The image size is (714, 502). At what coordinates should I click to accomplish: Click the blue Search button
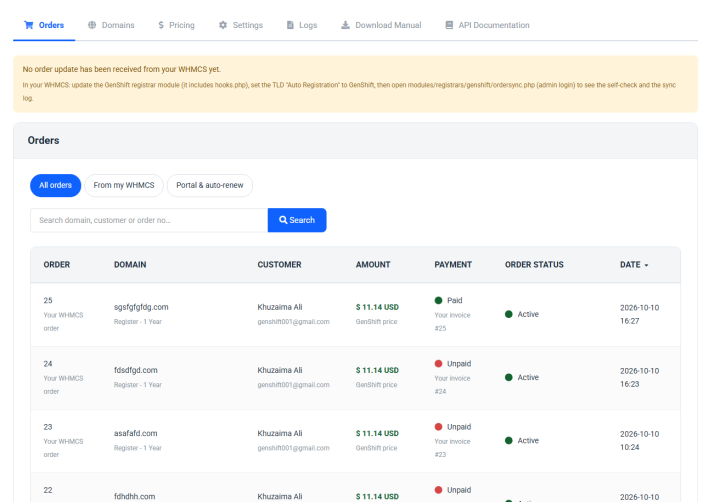click(x=297, y=220)
